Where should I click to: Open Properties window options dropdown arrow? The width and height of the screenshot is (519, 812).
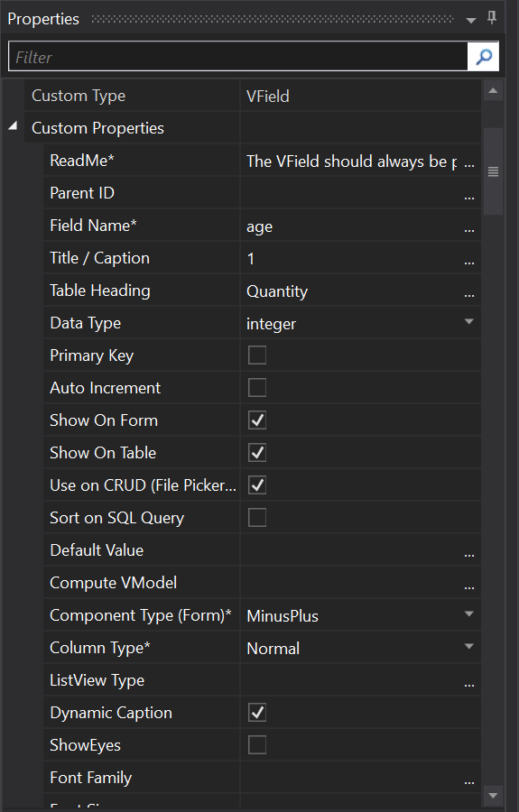[471, 20]
